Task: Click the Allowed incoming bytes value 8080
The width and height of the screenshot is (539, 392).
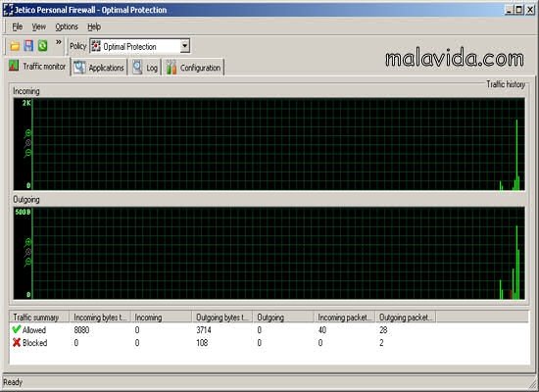Action: (81, 330)
